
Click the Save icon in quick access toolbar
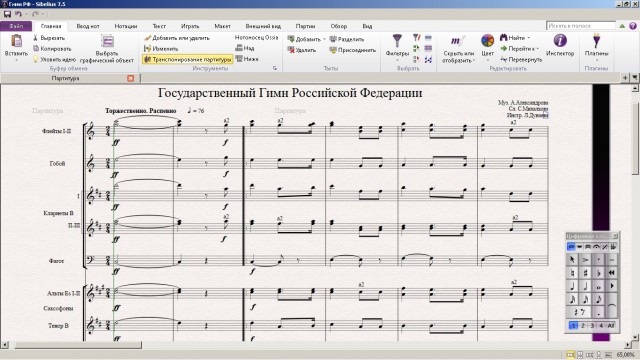point(7,14)
